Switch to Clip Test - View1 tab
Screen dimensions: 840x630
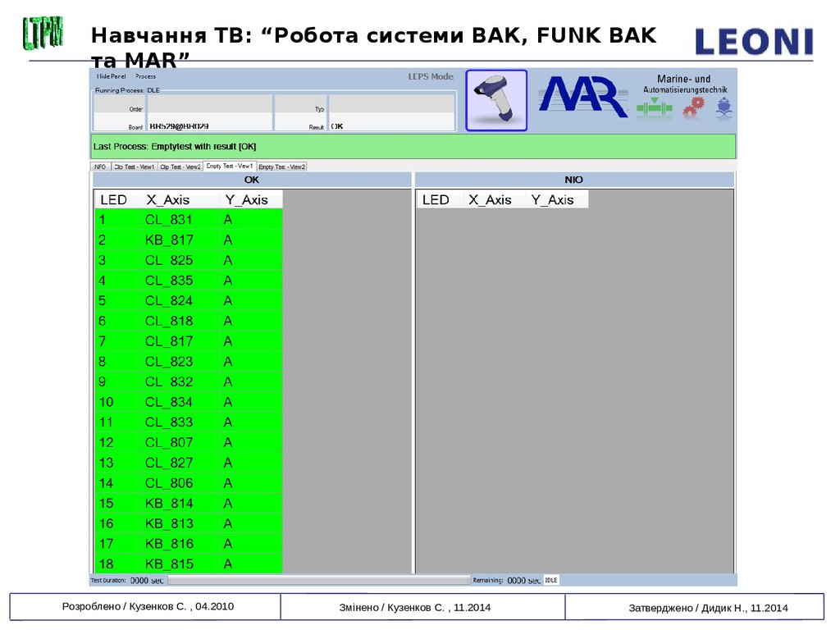(134, 167)
